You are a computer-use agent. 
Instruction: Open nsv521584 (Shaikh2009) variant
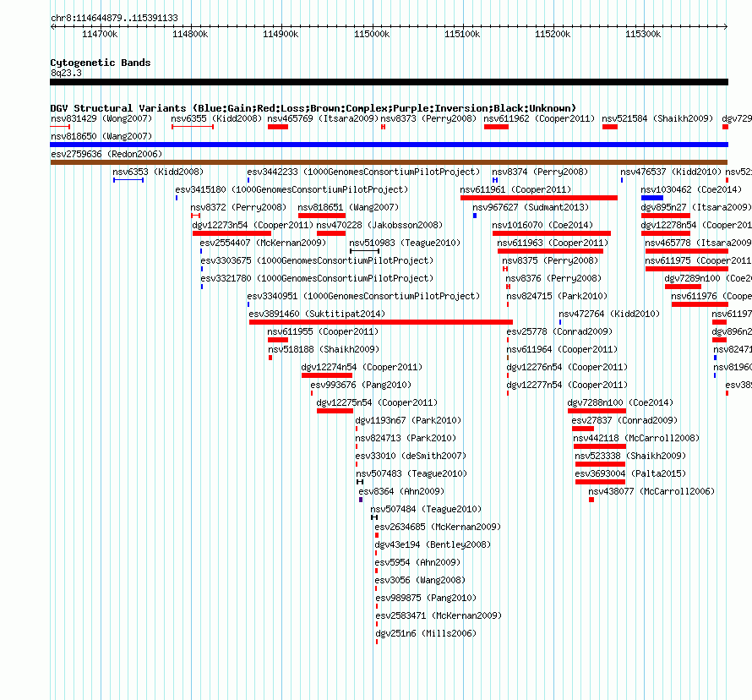657,118
